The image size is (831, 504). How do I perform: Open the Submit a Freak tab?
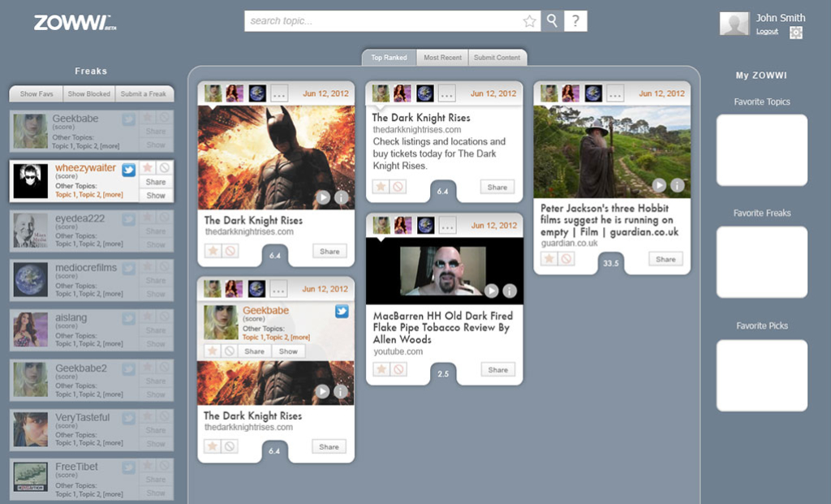pos(144,94)
